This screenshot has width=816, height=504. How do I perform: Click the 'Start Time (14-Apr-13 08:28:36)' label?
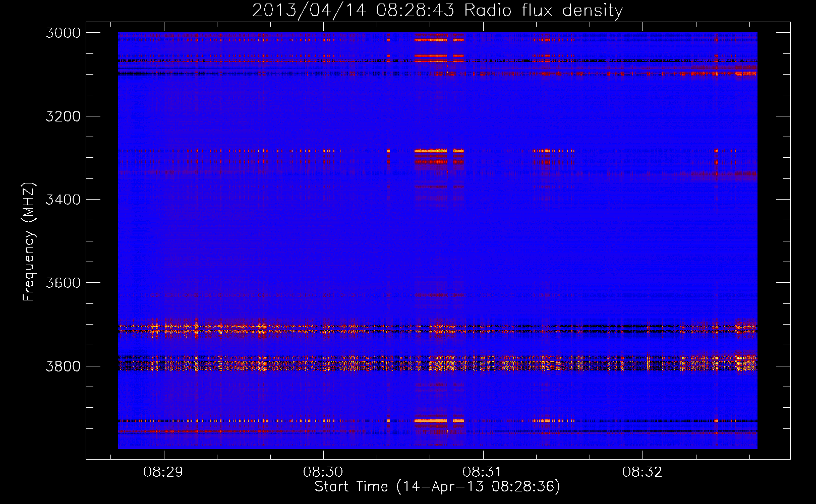pyautogui.click(x=437, y=487)
